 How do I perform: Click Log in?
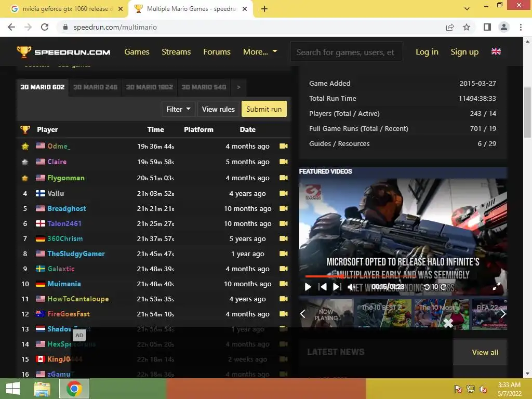point(427,52)
